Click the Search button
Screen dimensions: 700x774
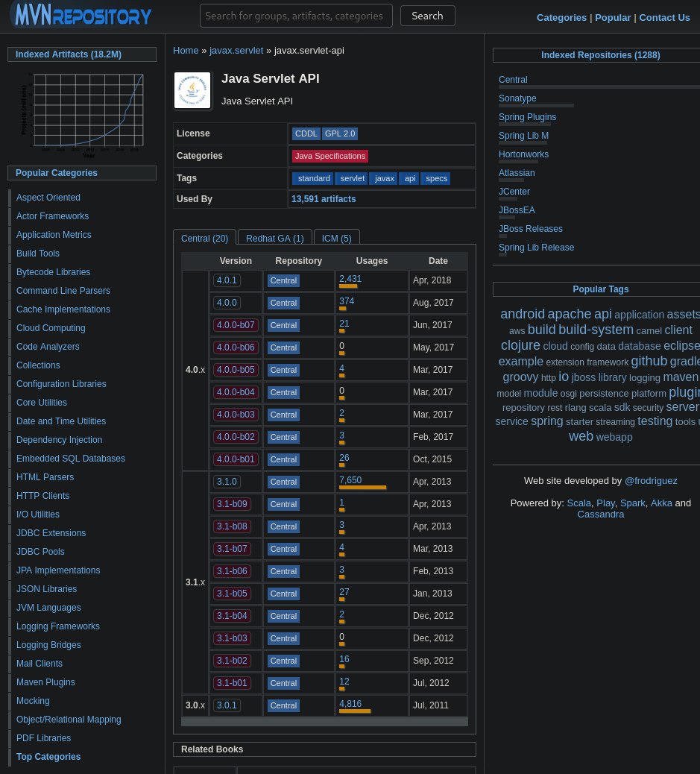coord(427,16)
